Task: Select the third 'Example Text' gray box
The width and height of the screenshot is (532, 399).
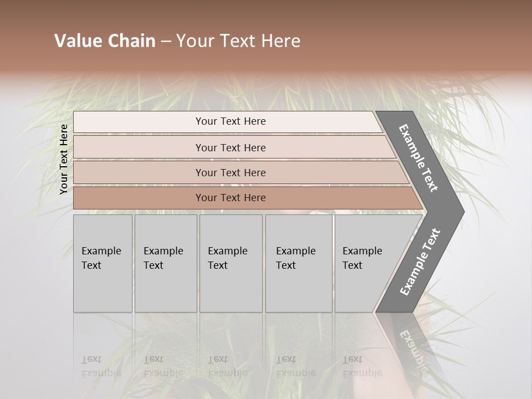Action: [x=231, y=263]
